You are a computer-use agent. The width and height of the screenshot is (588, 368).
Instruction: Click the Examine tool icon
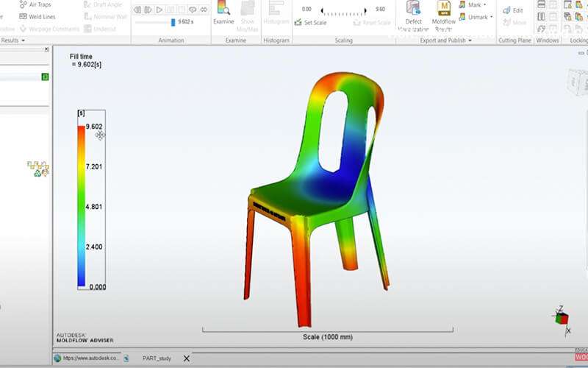(x=223, y=8)
